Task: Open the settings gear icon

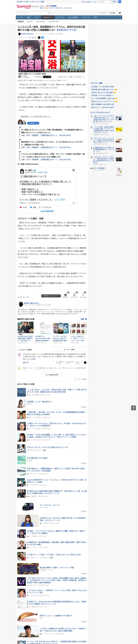Action: (x=120, y=13)
